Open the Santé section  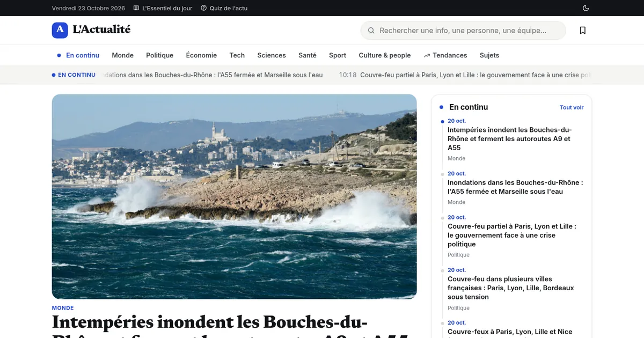point(308,55)
